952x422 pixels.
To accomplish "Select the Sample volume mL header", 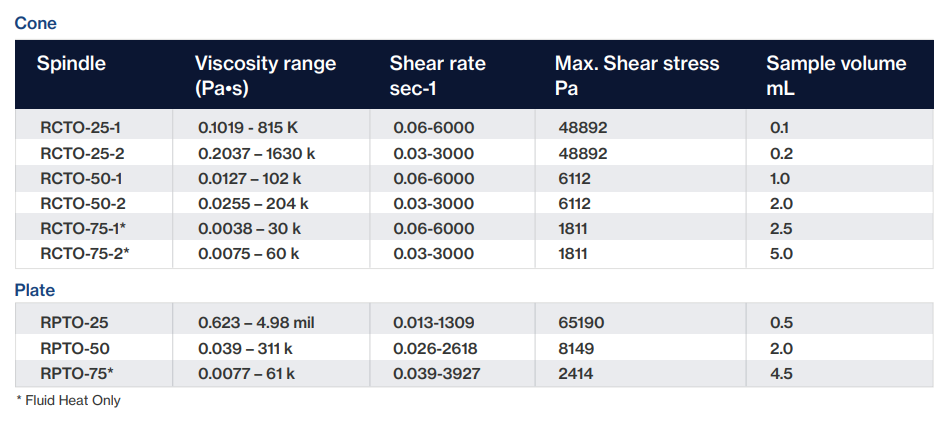I will coord(835,75).
